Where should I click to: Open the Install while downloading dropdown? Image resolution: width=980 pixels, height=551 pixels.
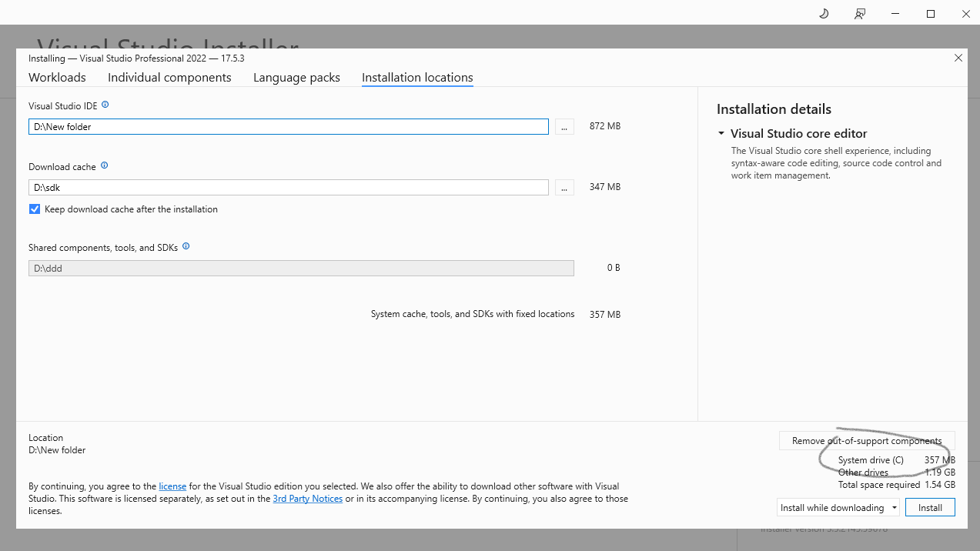pos(838,508)
